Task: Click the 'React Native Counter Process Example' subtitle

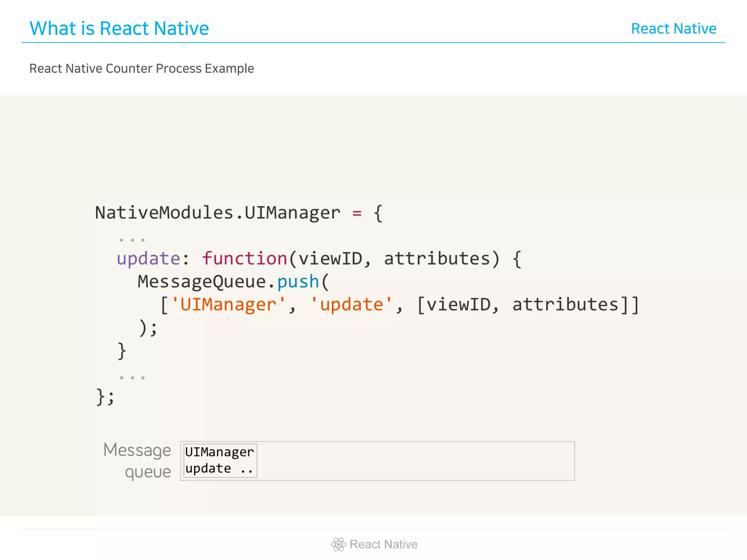Action: click(142, 69)
